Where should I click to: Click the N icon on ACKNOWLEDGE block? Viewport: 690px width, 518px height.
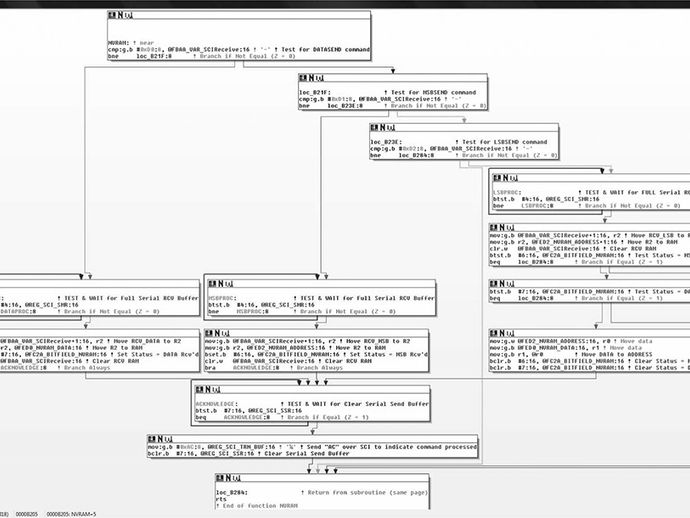click(208, 389)
